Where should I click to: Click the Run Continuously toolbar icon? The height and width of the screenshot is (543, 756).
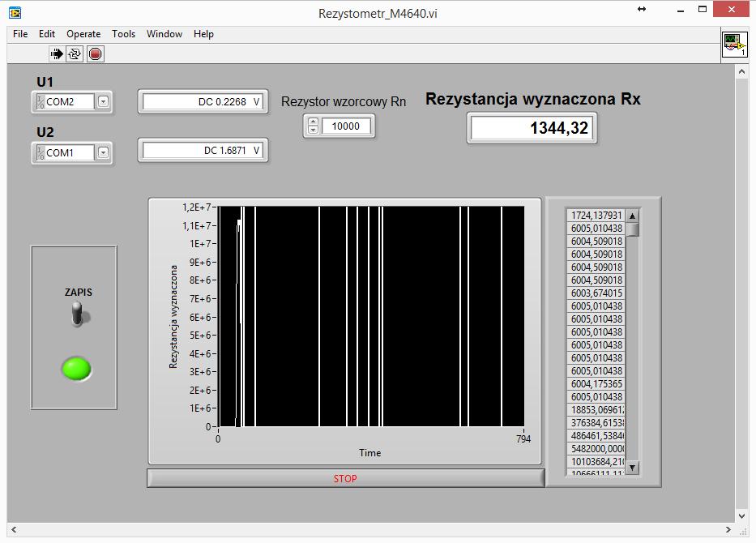[x=75, y=54]
